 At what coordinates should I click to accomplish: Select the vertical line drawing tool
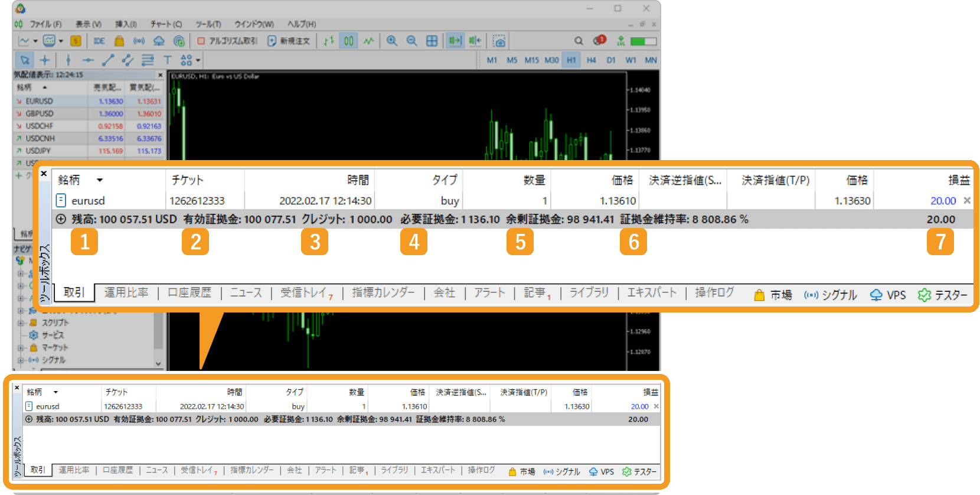pos(68,60)
